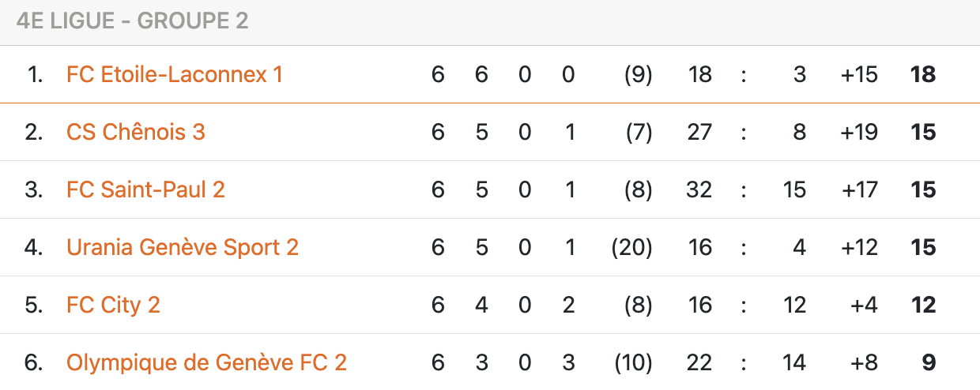
Task: Click the +19 goal difference for Chênois
Action: (859, 132)
